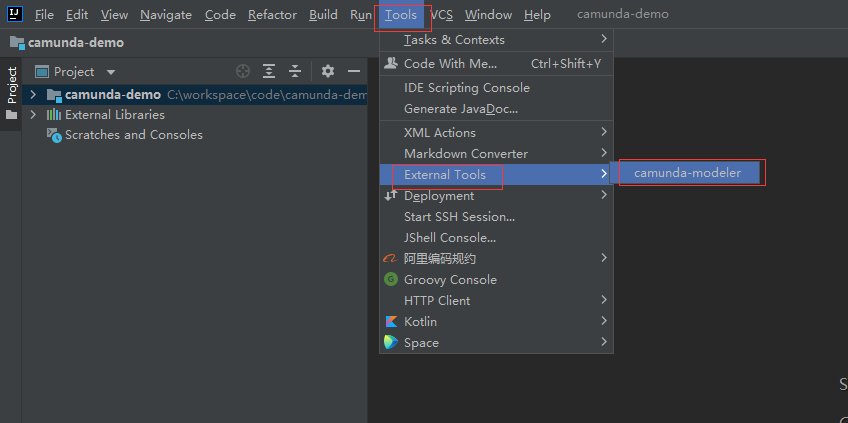This screenshot has height=423, width=848.
Task: Click the Space logo icon
Action: [x=390, y=342]
